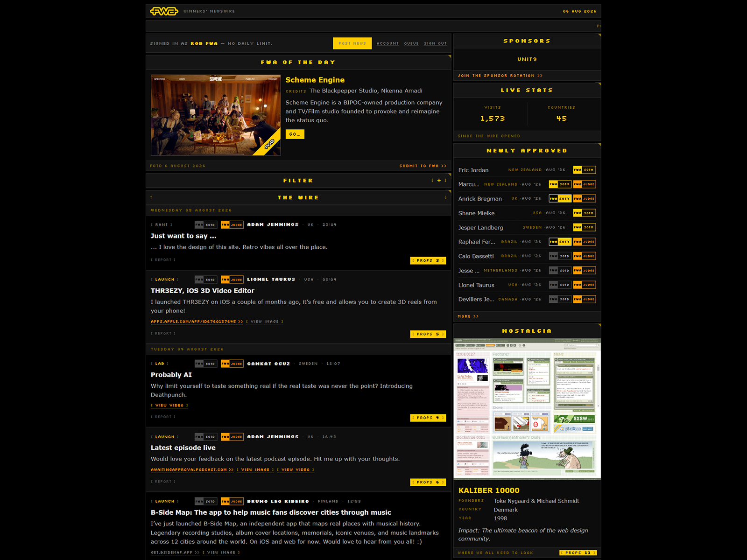This screenshot has height=560, width=747.
Task: Select the LAUNCH tag on the B-Side Map post
Action: click(165, 501)
